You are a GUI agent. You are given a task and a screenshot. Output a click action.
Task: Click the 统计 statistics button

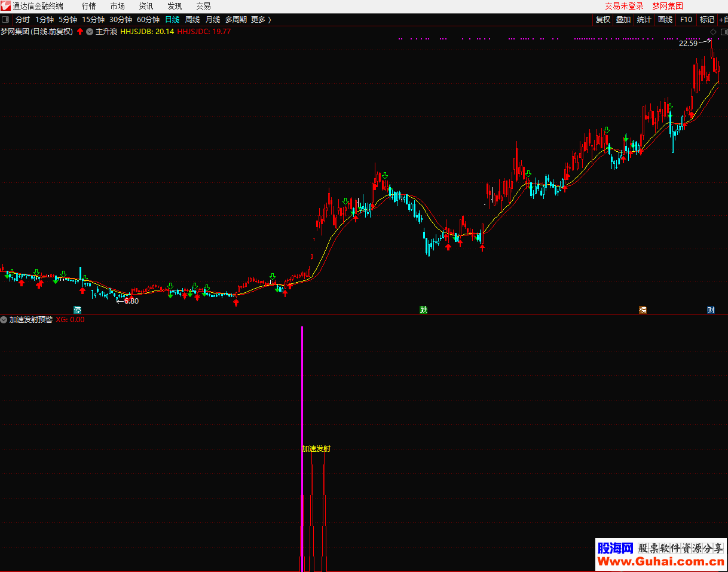tap(644, 20)
